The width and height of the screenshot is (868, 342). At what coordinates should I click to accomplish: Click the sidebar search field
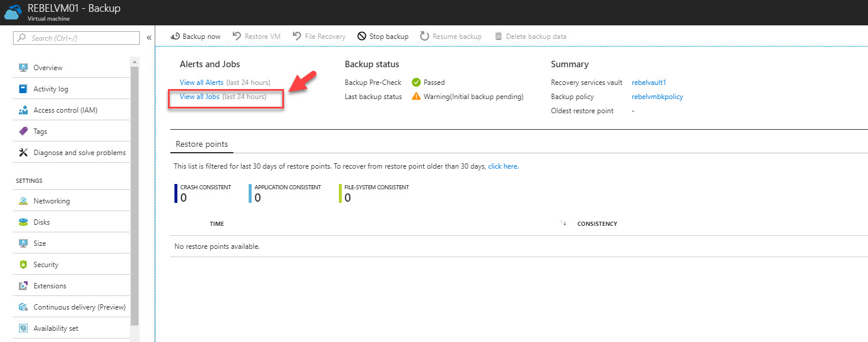click(77, 38)
